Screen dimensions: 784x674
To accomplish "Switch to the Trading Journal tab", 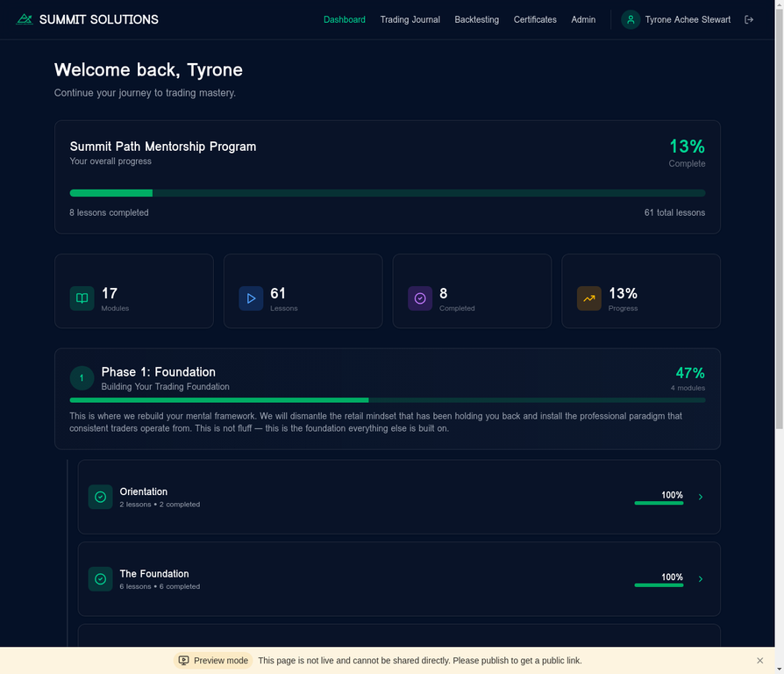I will pyautogui.click(x=410, y=18).
